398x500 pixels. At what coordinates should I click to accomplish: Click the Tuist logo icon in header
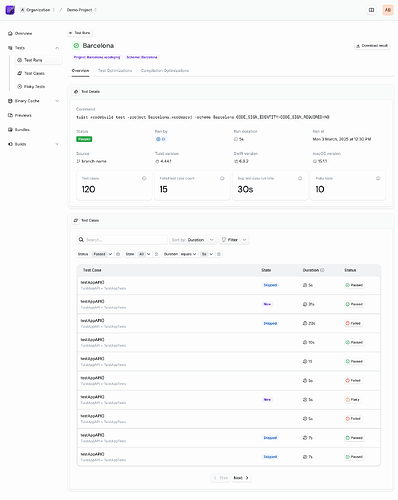pyautogui.click(x=10, y=10)
